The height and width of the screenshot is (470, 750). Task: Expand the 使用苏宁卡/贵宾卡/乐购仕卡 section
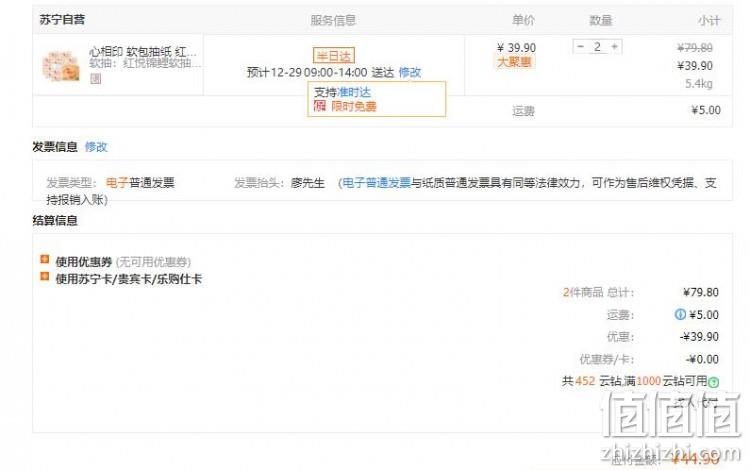tap(44, 276)
